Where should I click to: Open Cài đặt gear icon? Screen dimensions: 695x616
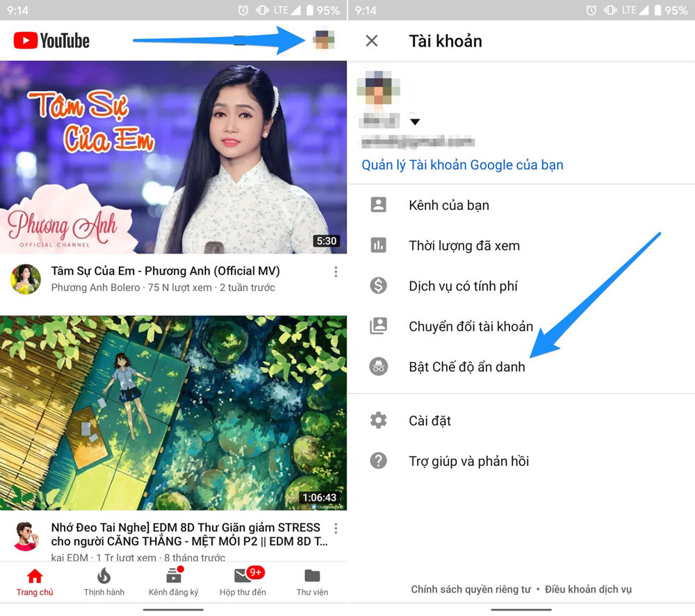click(x=378, y=421)
